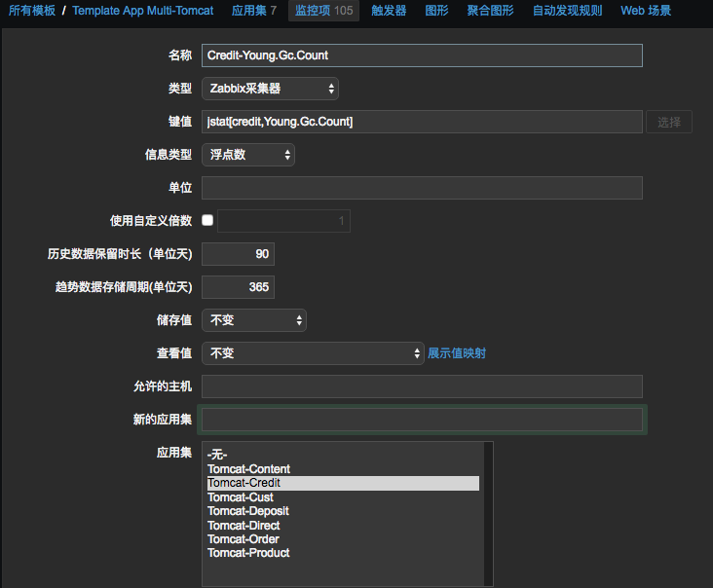Click the 名称 field containing Credit-Young.Gc.Count

click(x=422, y=55)
